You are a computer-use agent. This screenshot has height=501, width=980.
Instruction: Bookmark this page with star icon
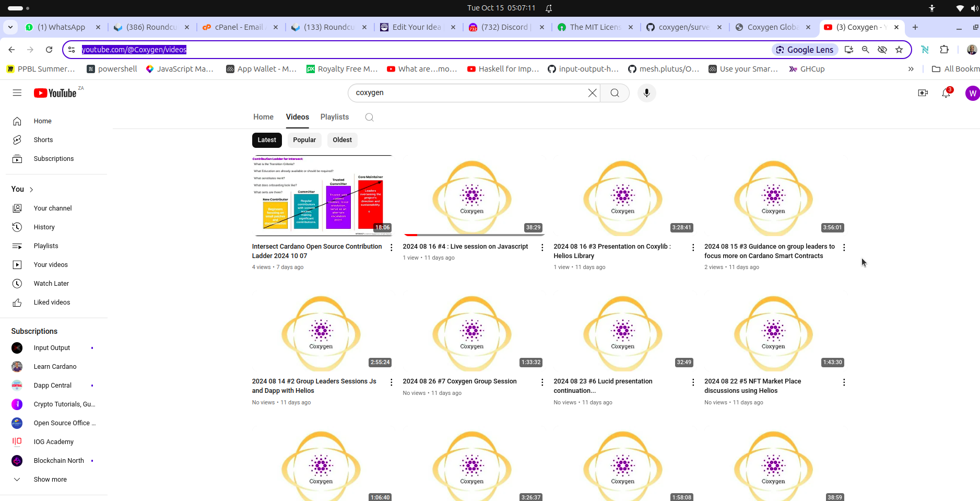(899, 50)
